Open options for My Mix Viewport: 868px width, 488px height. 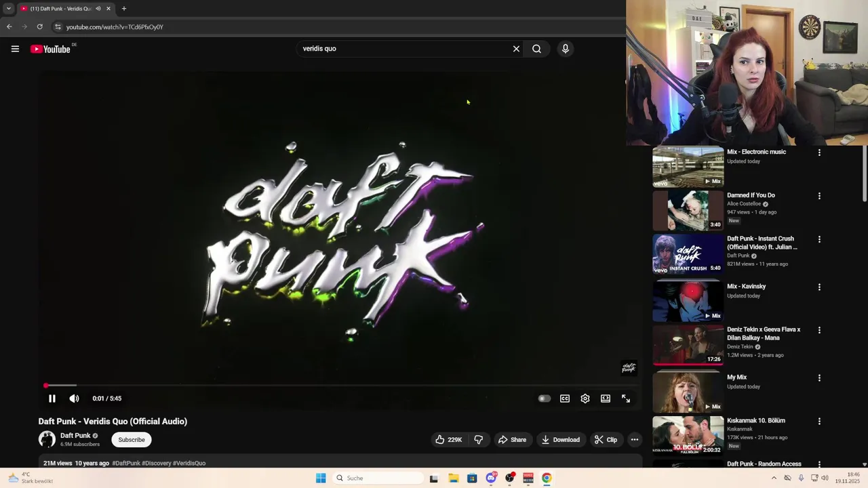819,378
